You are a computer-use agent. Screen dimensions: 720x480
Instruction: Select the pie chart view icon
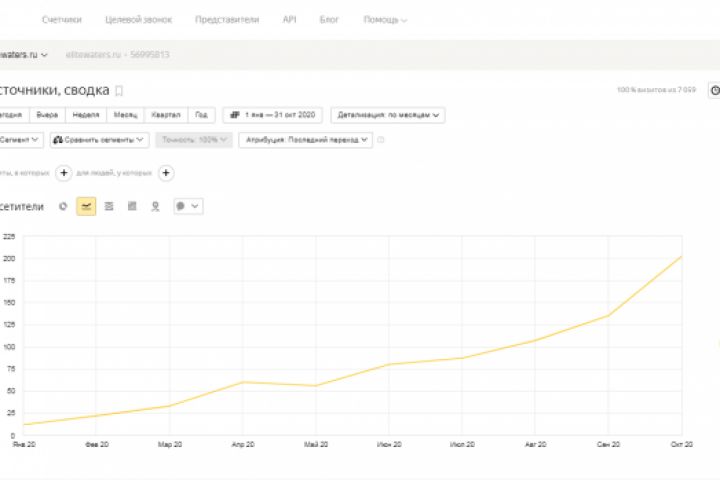pos(64,206)
